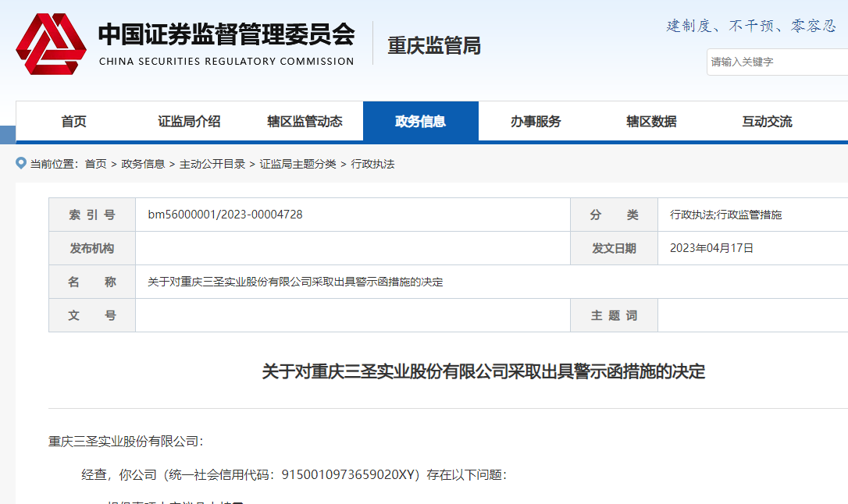Image resolution: width=848 pixels, height=504 pixels.
Task: Click CHINA SECURITIES REGULATORY COMMISSION English text
Action: tap(226, 62)
